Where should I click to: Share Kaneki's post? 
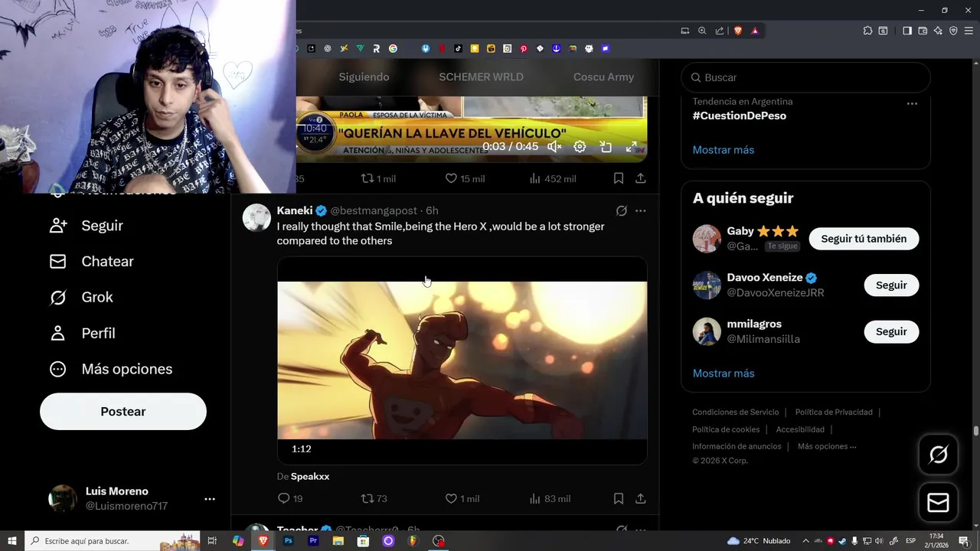pos(641,498)
